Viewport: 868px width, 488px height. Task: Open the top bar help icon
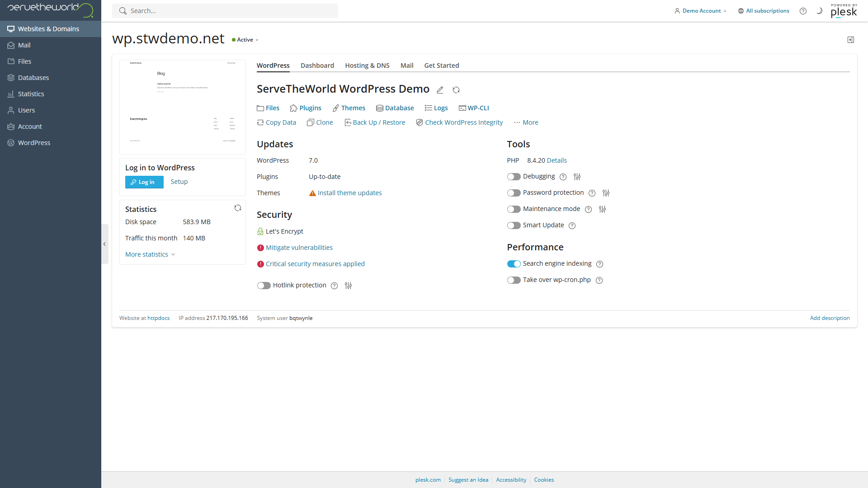pos(803,11)
